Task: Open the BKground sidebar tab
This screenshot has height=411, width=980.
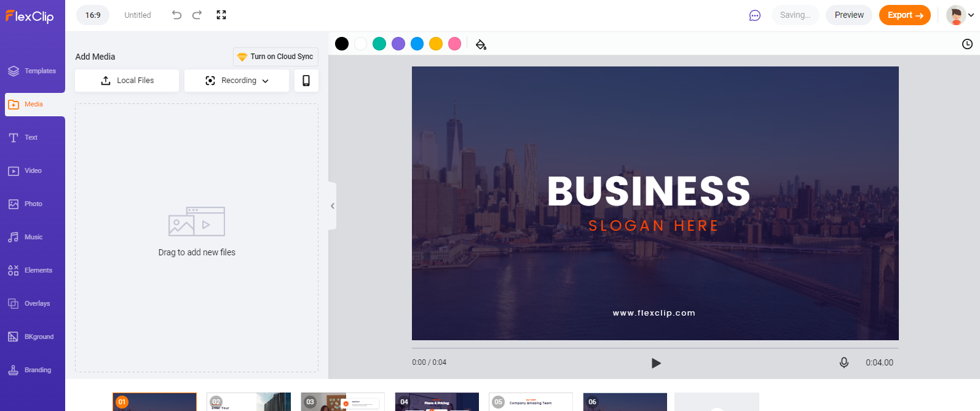Action: (32, 337)
